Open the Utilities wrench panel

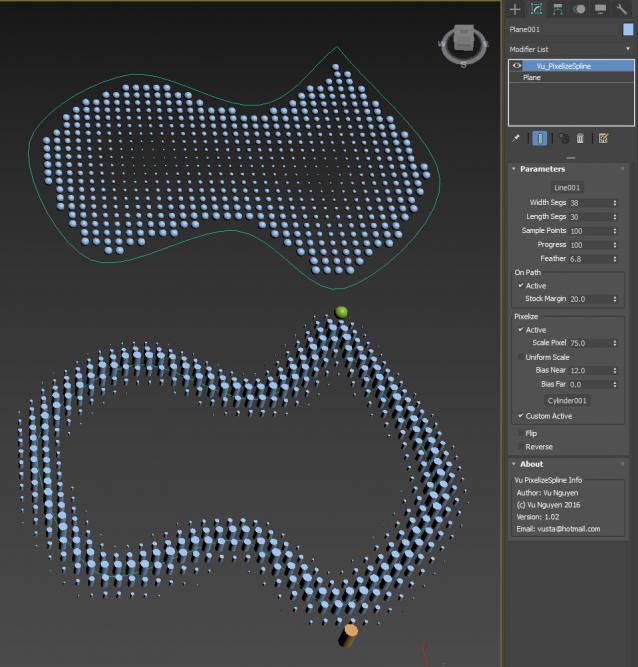[x=622, y=9]
